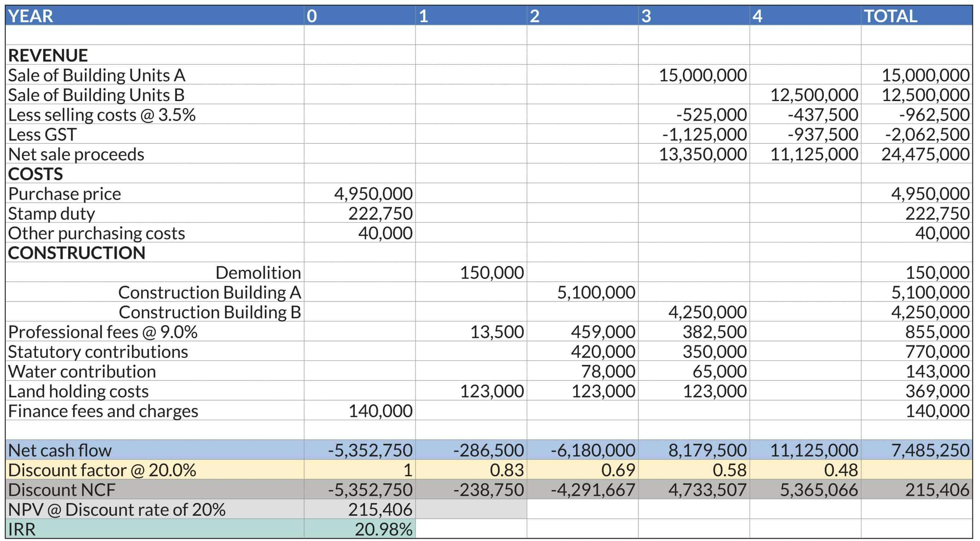This screenshot has width=980, height=541.
Task: Select the YEAR header cell
Action: [x=155, y=16]
